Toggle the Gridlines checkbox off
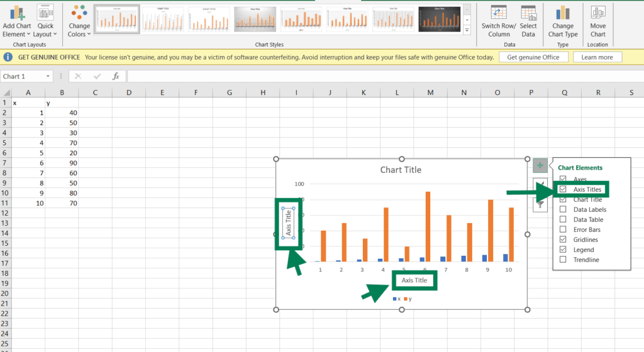 click(563, 239)
